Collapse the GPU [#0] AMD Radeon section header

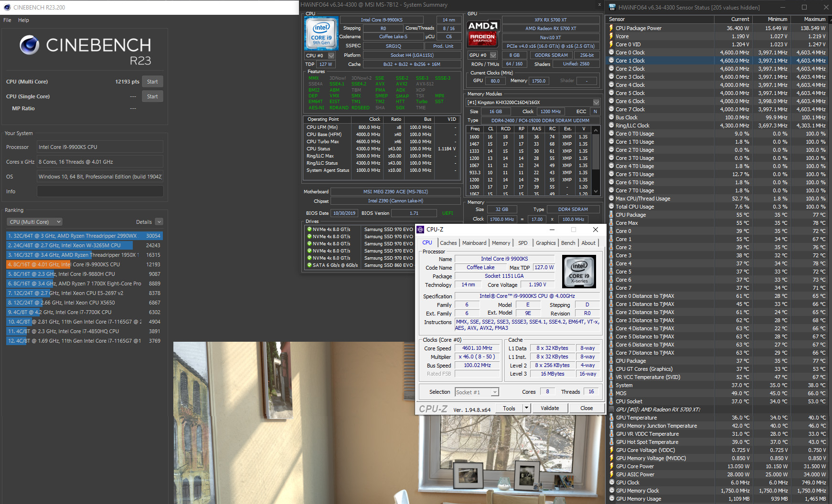[x=658, y=409]
